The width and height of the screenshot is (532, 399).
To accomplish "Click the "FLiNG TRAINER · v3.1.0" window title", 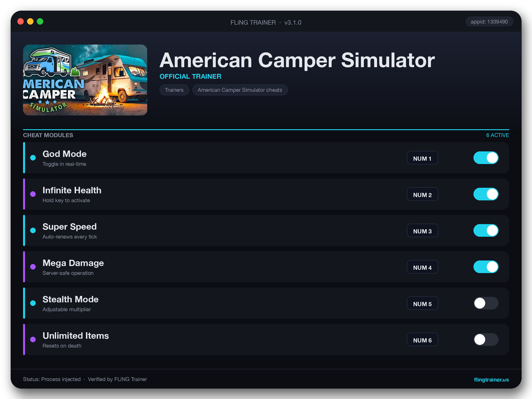I will (x=266, y=22).
